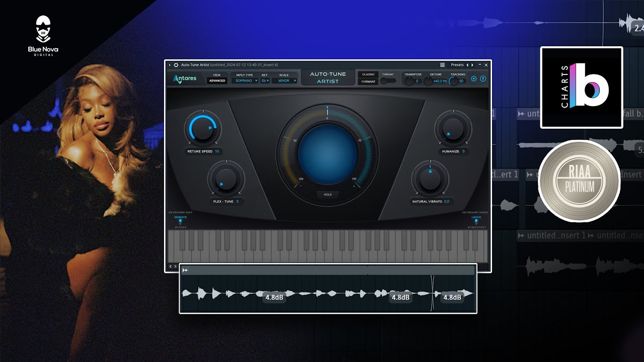Click the RIAA Platinum badge
The width and height of the screenshot is (644, 362).
(579, 182)
